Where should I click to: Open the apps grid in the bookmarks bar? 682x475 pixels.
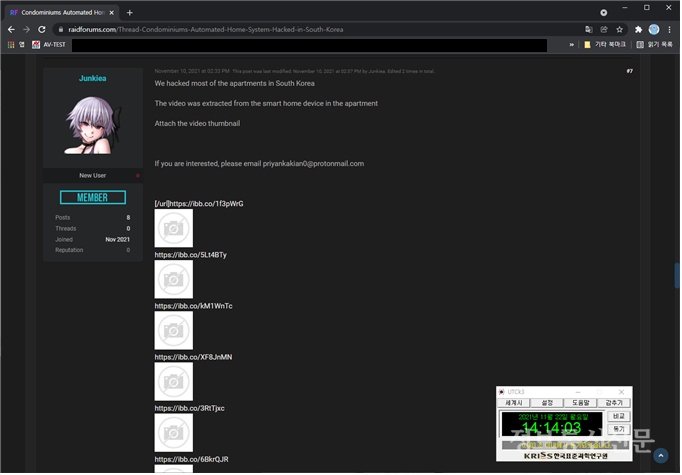point(11,45)
